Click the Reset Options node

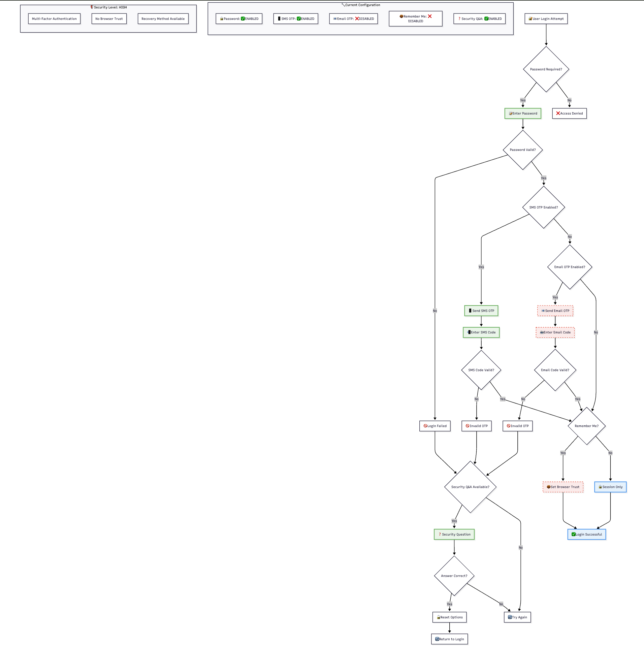coord(449,617)
